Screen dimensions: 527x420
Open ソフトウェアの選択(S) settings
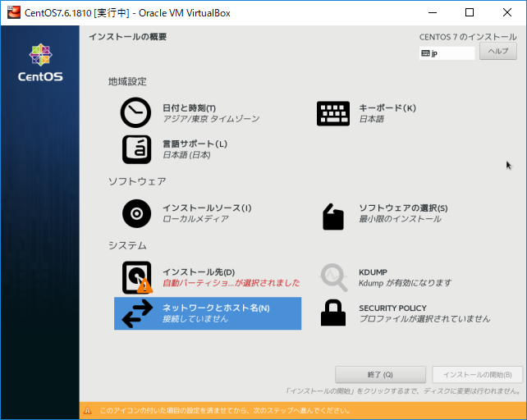point(403,208)
